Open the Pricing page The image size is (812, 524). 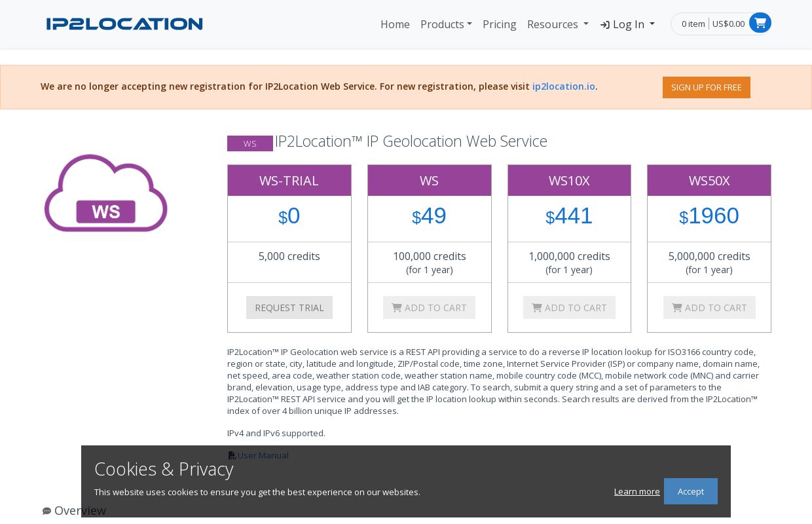click(x=500, y=24)
